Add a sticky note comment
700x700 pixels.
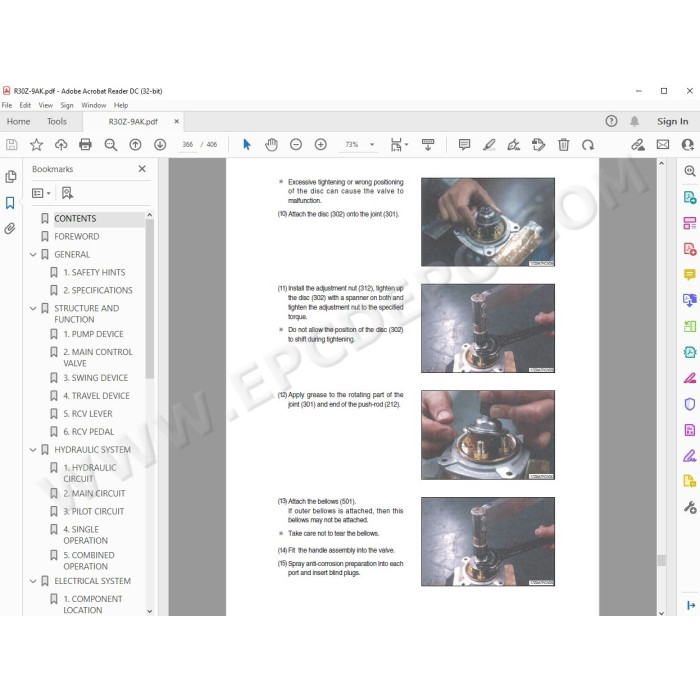tap(464, 145)
